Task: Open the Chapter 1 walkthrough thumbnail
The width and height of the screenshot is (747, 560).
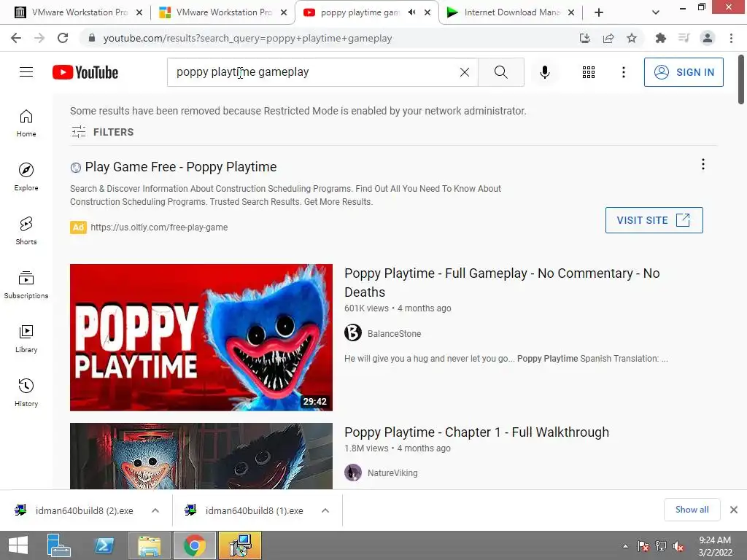Action: (201, 456)
